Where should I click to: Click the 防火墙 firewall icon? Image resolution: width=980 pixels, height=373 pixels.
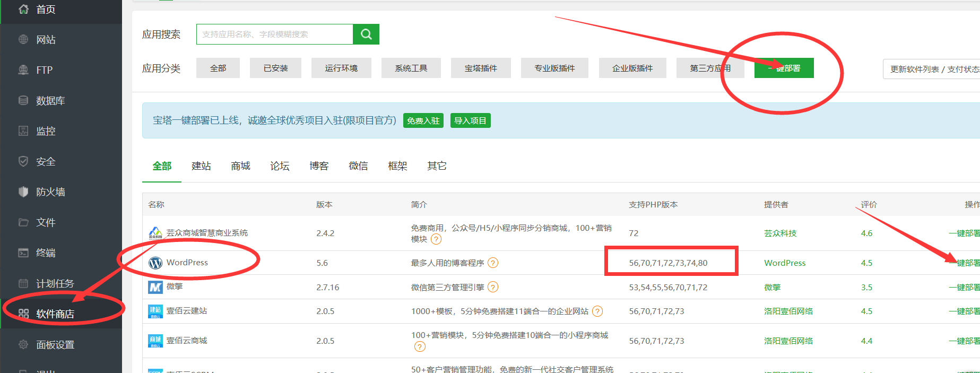click(x=23, y=192)
